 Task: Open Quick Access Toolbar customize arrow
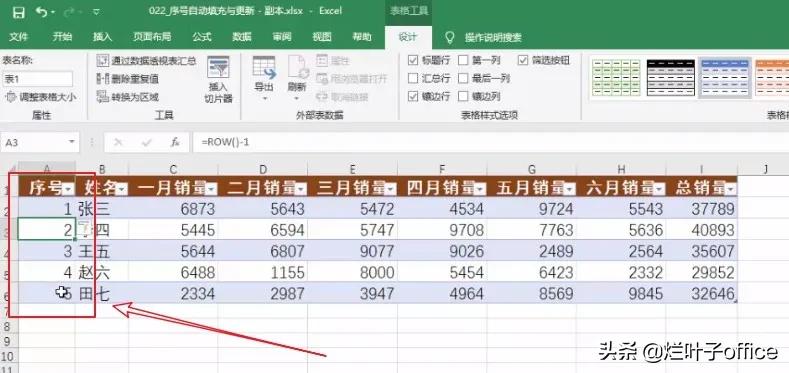[x=97, y=12]
